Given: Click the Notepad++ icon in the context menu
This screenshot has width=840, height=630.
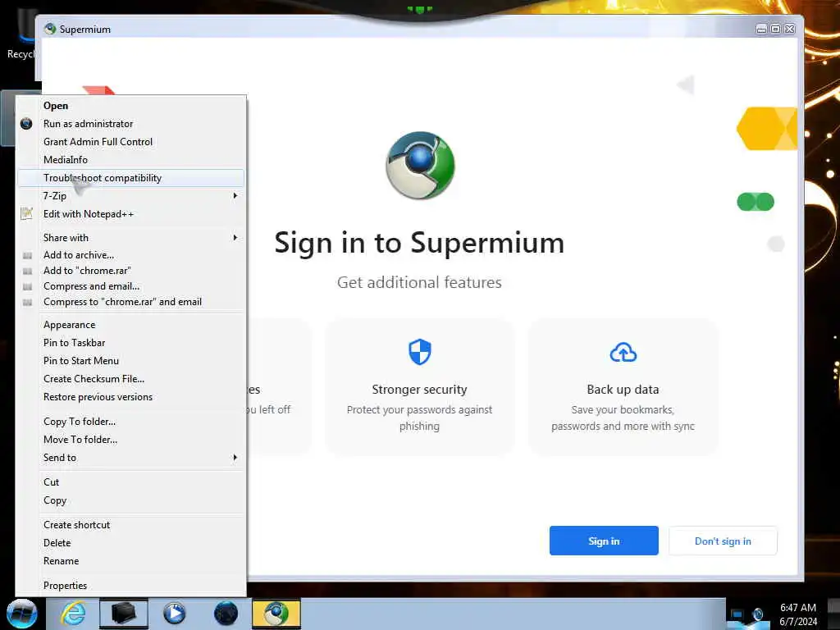Looking at the screenshot, I should [x=26, y=214].
